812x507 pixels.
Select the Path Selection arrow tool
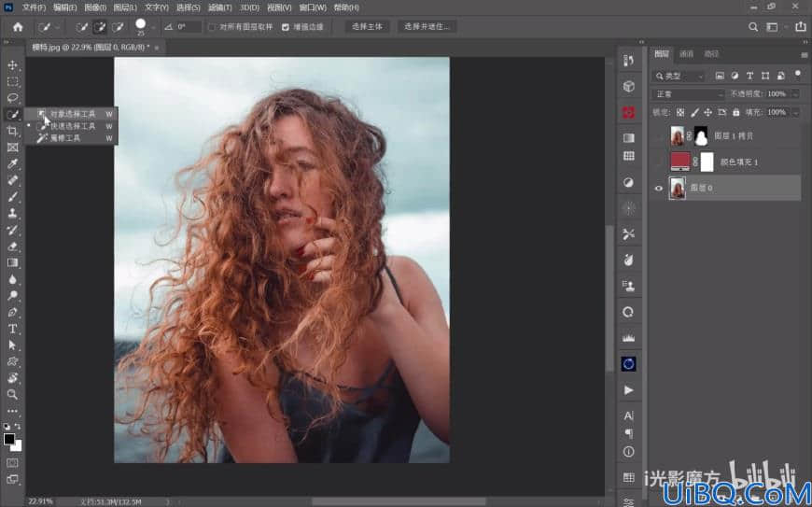(12, 345)
